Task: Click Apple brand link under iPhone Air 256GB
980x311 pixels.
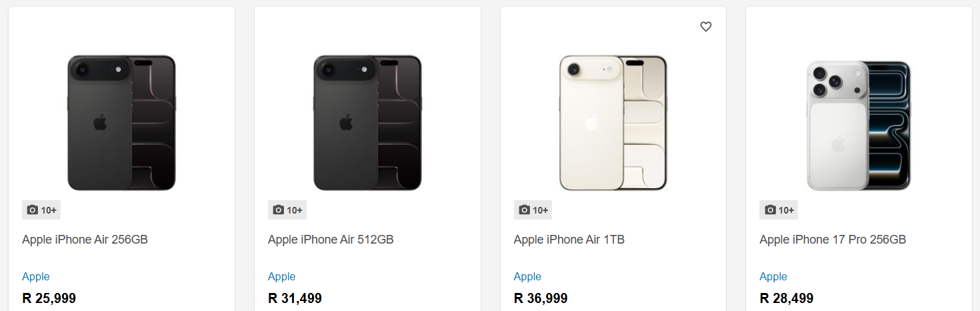Action: tap(36, 276)
